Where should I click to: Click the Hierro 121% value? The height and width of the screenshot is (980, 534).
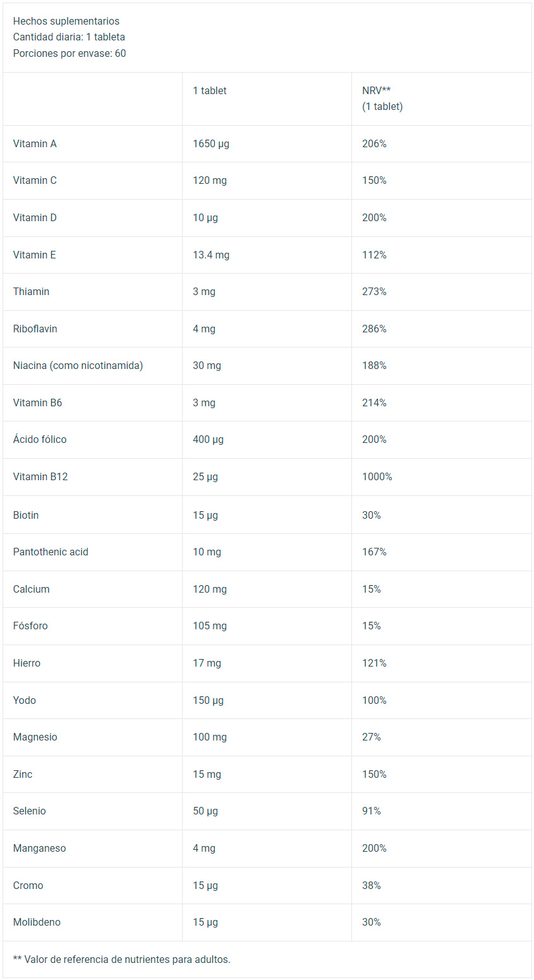(374, 663)
